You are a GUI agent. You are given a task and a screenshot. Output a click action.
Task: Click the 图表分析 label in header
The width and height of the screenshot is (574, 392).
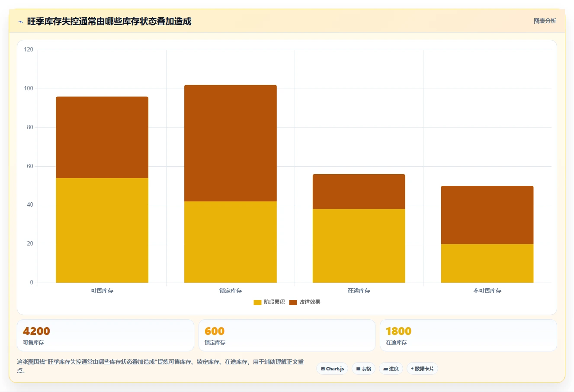coord(545,21)
